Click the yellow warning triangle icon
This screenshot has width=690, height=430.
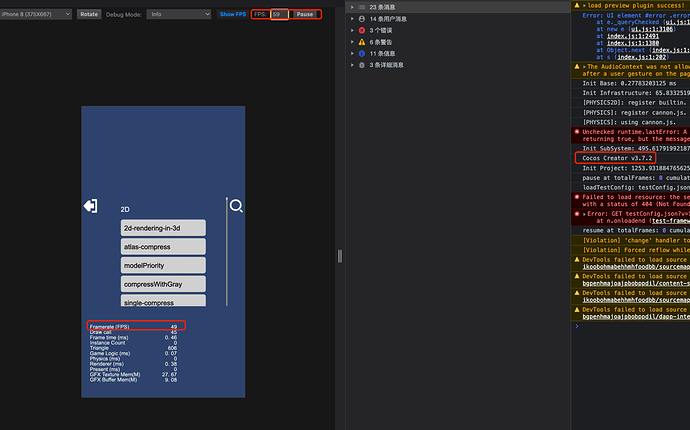(x=362, y=42)
